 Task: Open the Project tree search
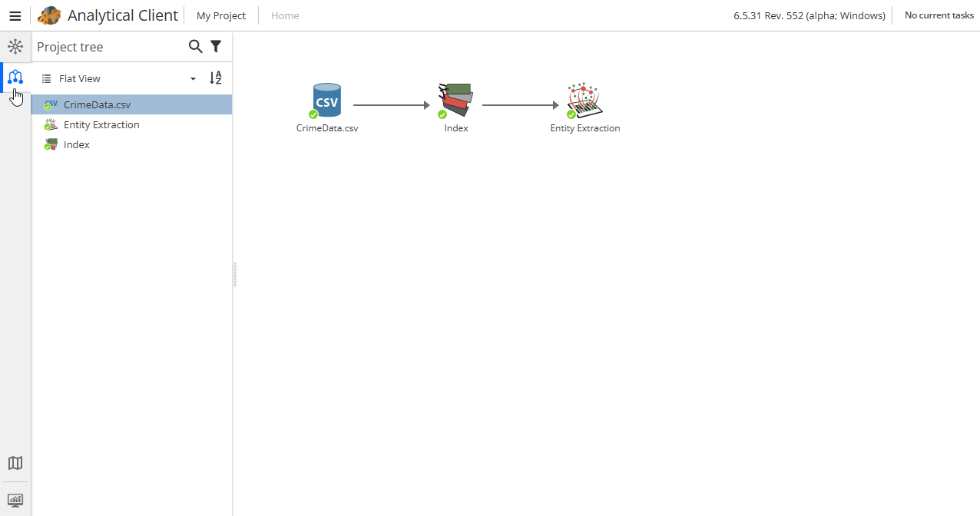tap(196, 47)
